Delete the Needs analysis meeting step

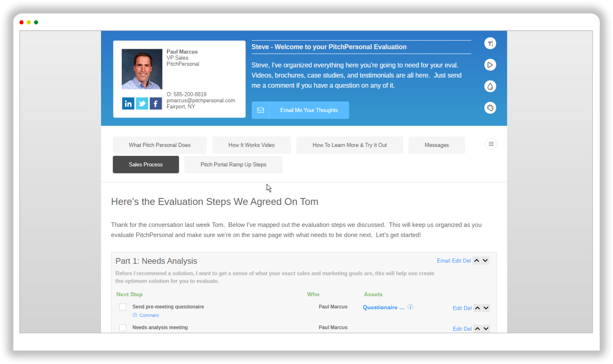click(x=467, y=329)
